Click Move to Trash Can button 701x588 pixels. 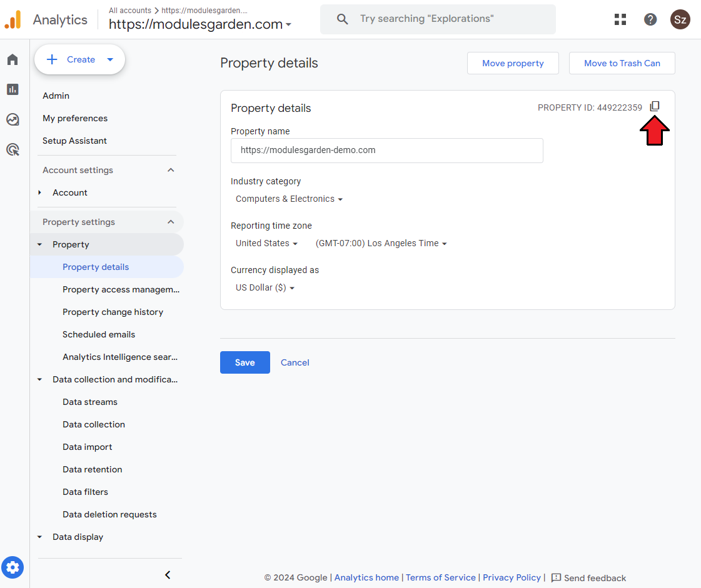pos(622,63)
